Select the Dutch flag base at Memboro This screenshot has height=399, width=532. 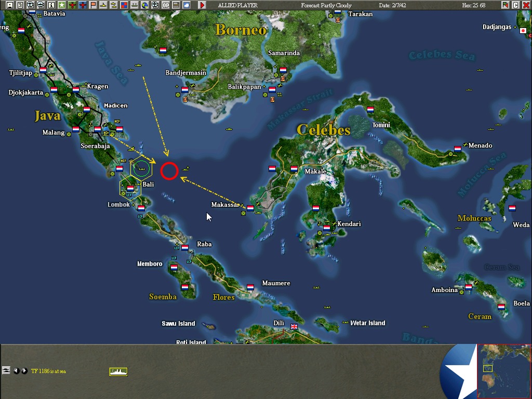[x=174, y=268]
